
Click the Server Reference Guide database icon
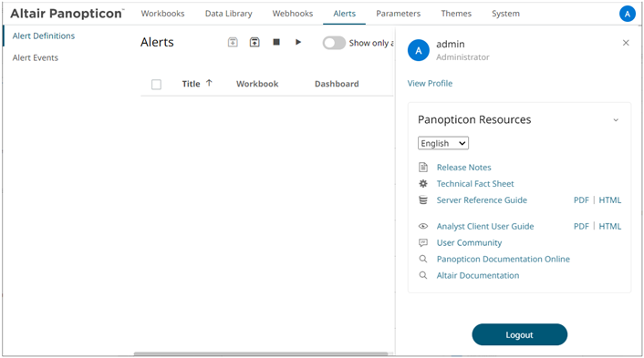pos(423,200)
